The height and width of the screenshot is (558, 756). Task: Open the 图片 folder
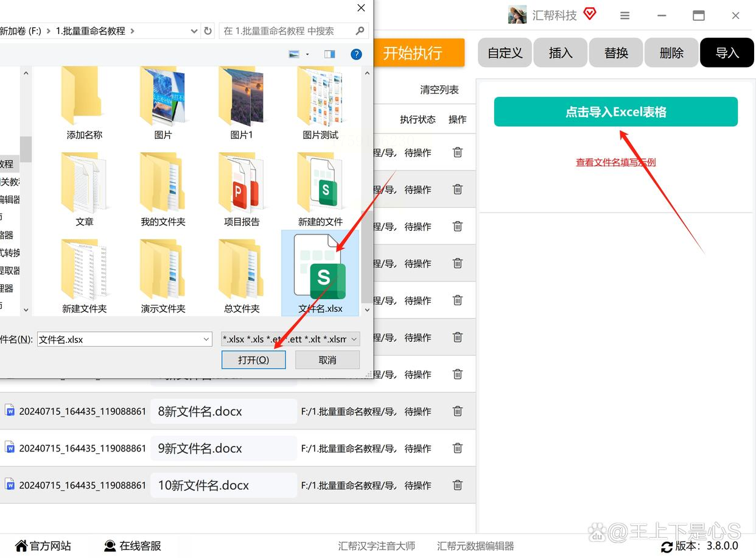pos(163,104)
